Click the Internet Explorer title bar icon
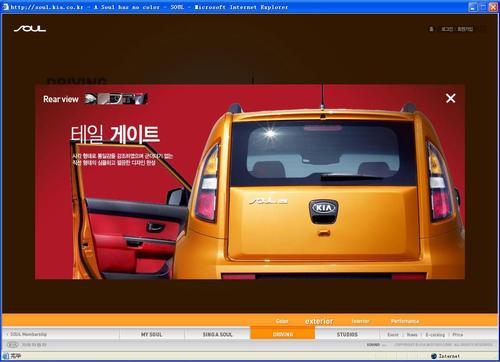 (6, 7)
